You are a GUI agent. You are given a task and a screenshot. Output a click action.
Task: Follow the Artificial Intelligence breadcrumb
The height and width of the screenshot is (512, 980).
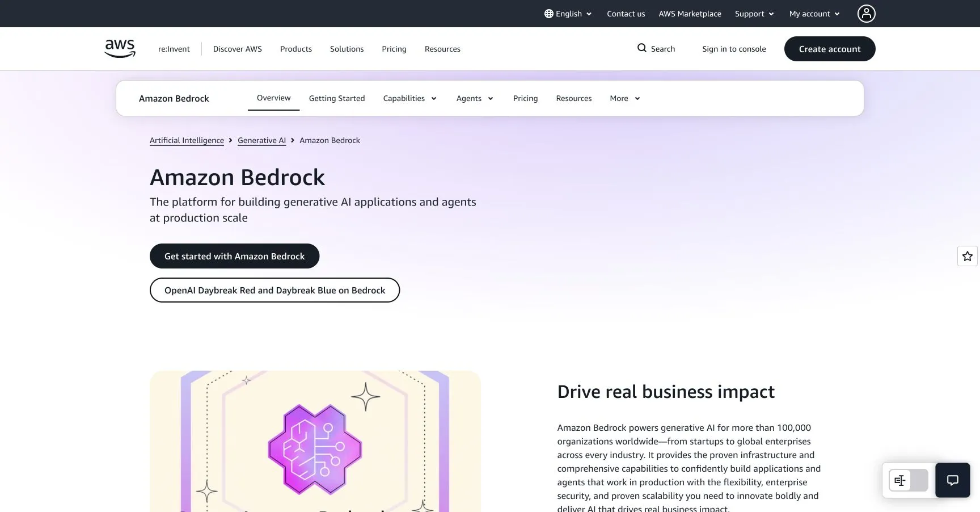point(187,140)
